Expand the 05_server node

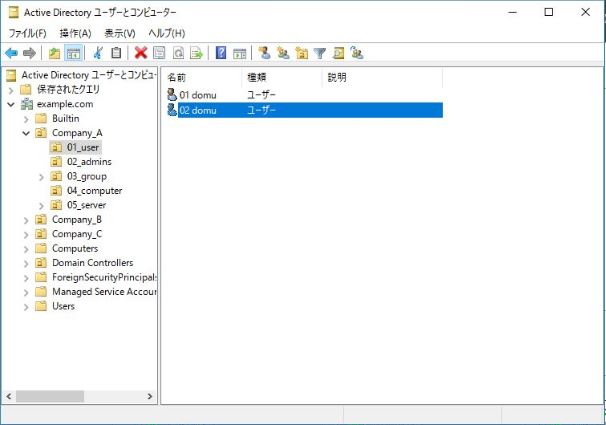pyautogui.click(x=41, y=206)
